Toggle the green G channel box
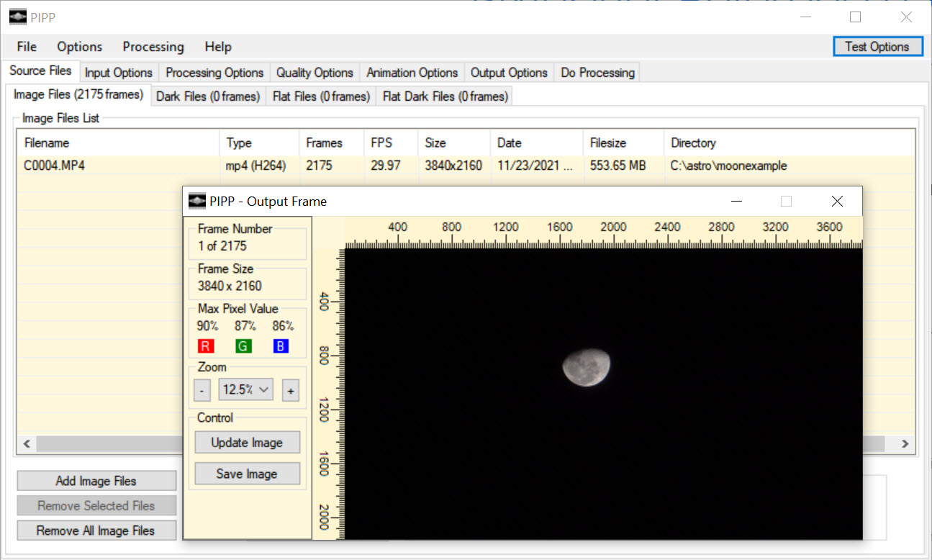The width and height of the screenshot is (932, 560). [x=243, y=346]
